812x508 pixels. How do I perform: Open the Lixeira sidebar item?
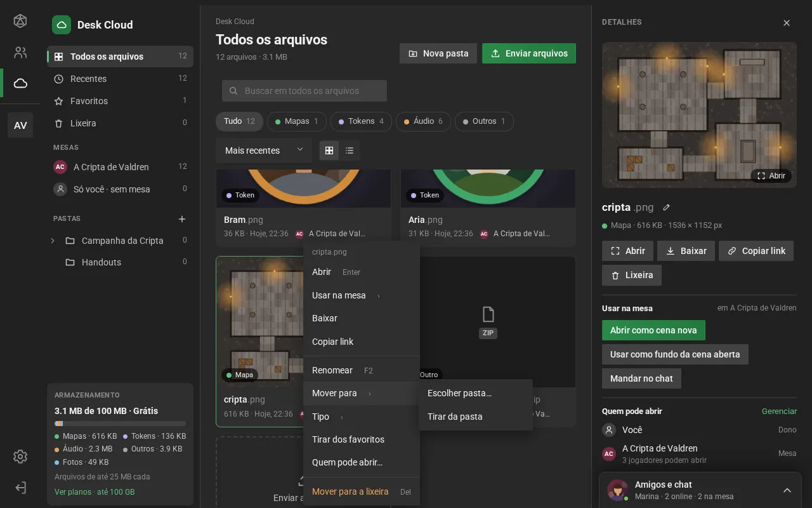120,123
